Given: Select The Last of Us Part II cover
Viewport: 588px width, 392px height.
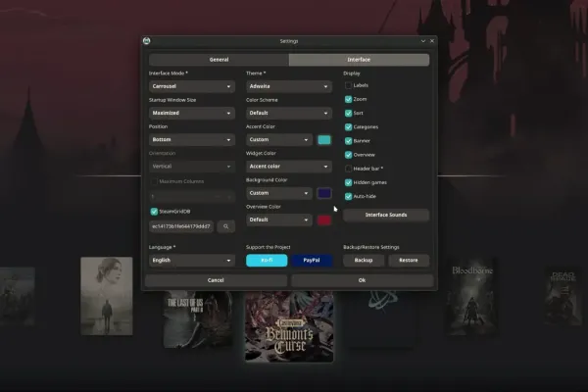Looking at the screenshot, I should 198,319.
